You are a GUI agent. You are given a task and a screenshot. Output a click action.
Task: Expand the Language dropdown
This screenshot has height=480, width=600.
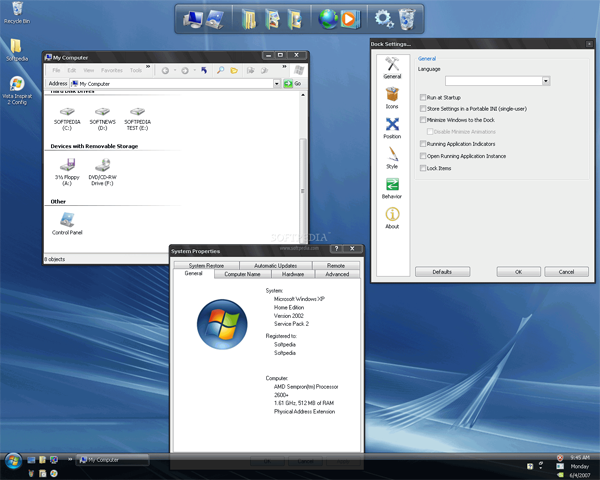pyautogui.click(x=546, y=81)
